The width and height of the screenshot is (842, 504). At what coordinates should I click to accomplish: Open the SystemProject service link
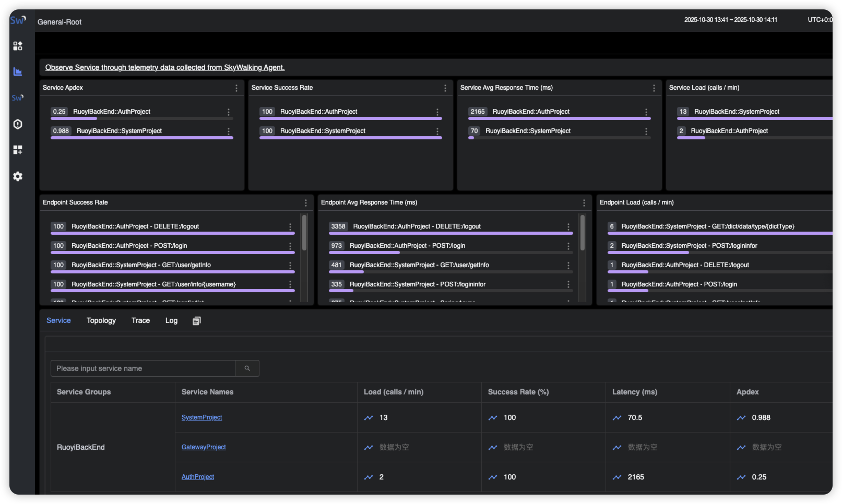point(201,417)
